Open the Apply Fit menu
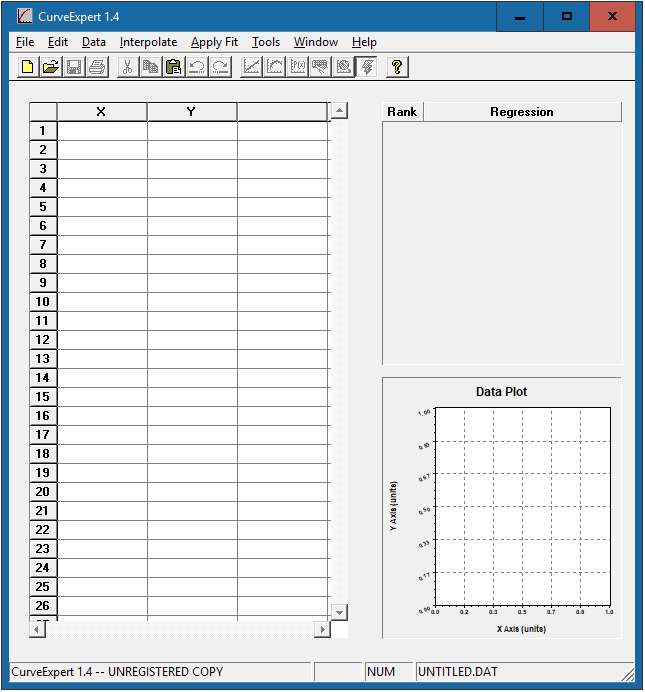 (214, 42)
